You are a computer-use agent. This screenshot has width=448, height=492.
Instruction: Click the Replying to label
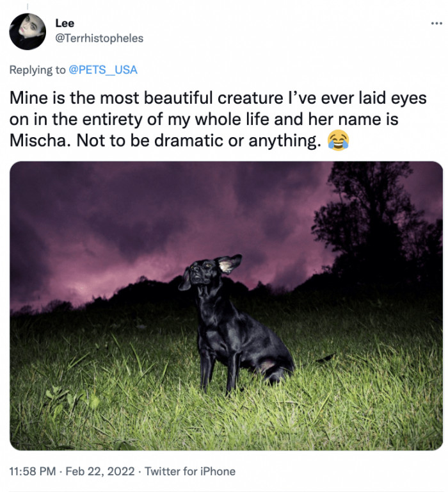coord(37,69)
